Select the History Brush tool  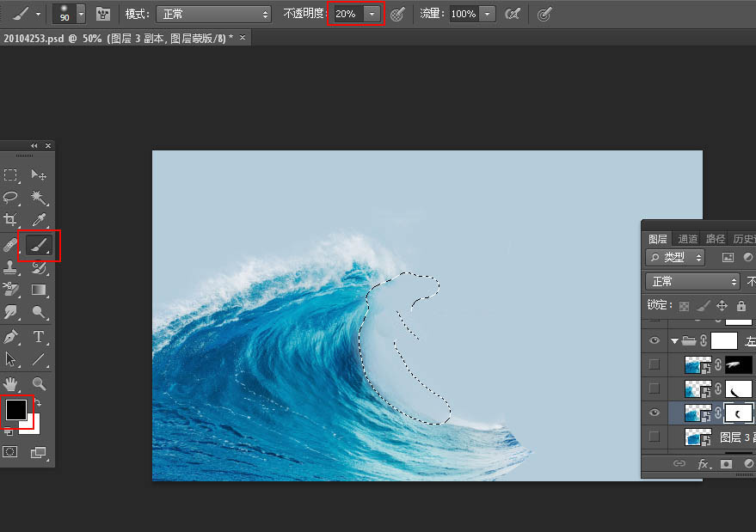coord(39,267)
